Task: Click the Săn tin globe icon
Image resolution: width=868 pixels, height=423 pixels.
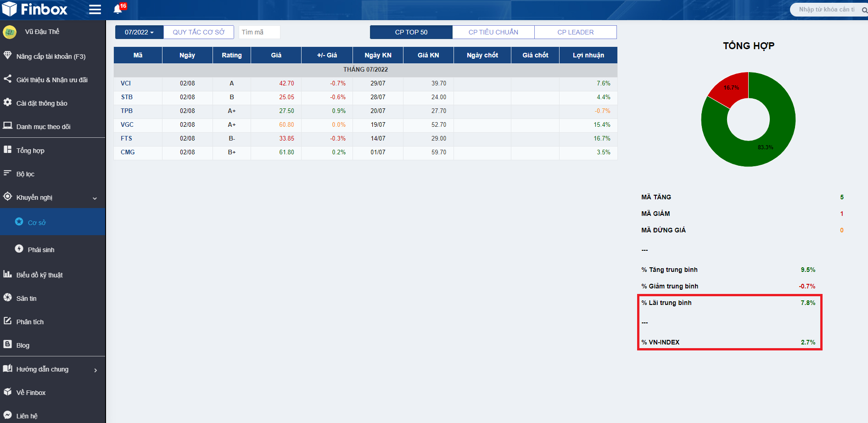Action: click(x=7, y=297)
